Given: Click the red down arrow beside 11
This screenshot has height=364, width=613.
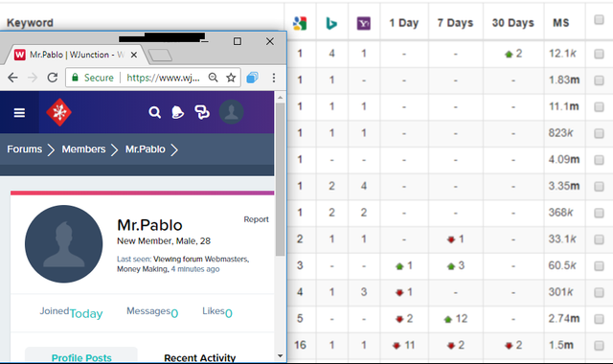Looking at the screenshot, I should (397, 346).
